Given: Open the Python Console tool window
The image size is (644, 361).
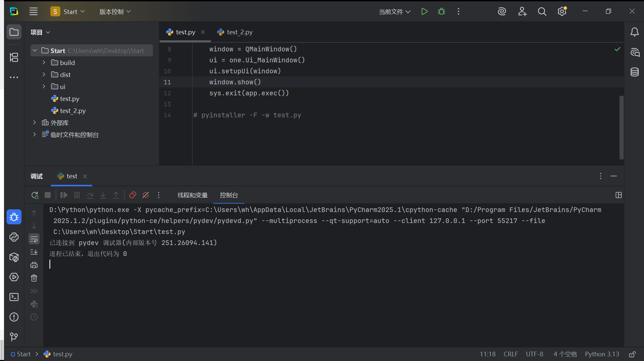Looking at the screenshot, I should [14, 237].
